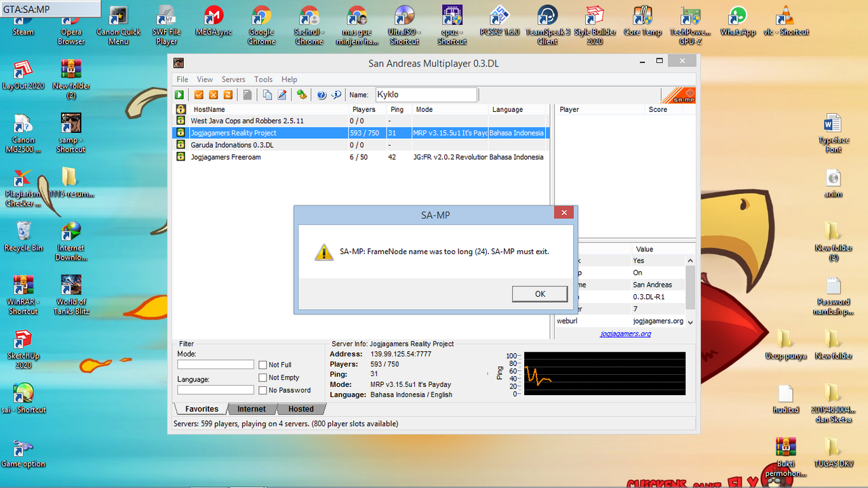This screenshot has height=488, width=868.
Task: Sort servers by HostName column
Action: [269, 109]
